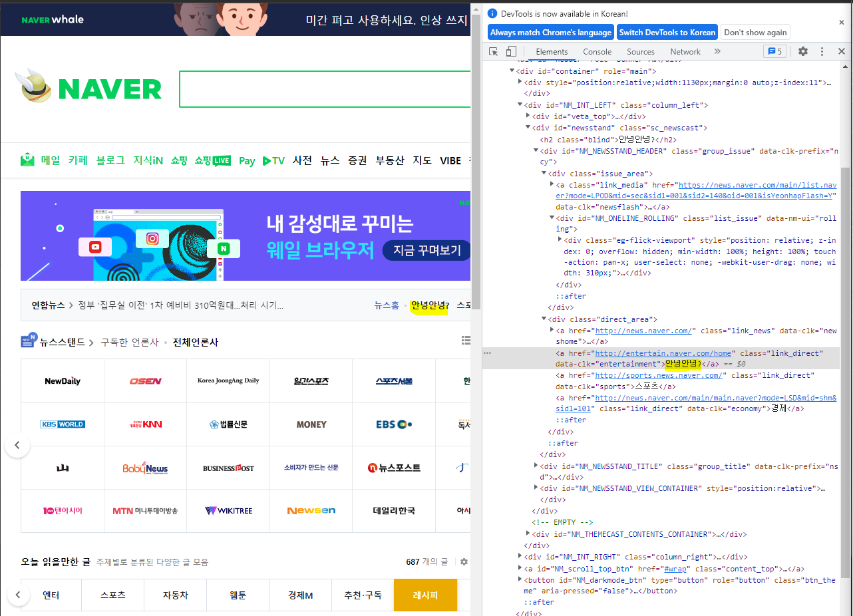Switch to Console tab
The image size is (853, 616).
pos(597,51)
